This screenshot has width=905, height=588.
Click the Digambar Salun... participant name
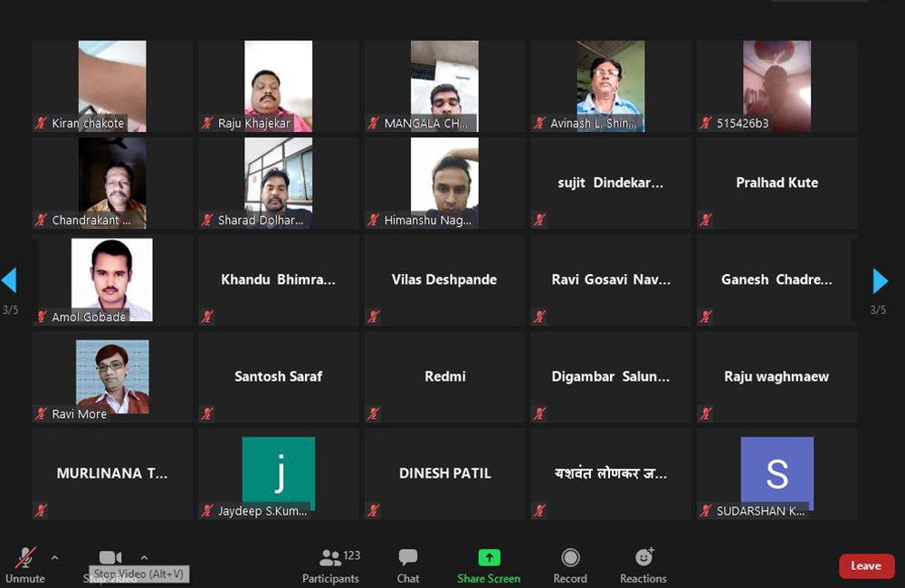pos(611,377)
